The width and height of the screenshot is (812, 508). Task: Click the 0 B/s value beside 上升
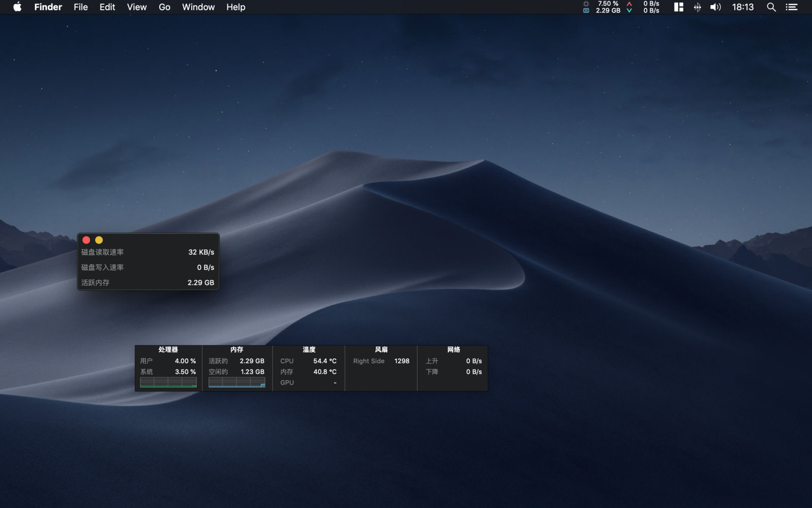474,361
